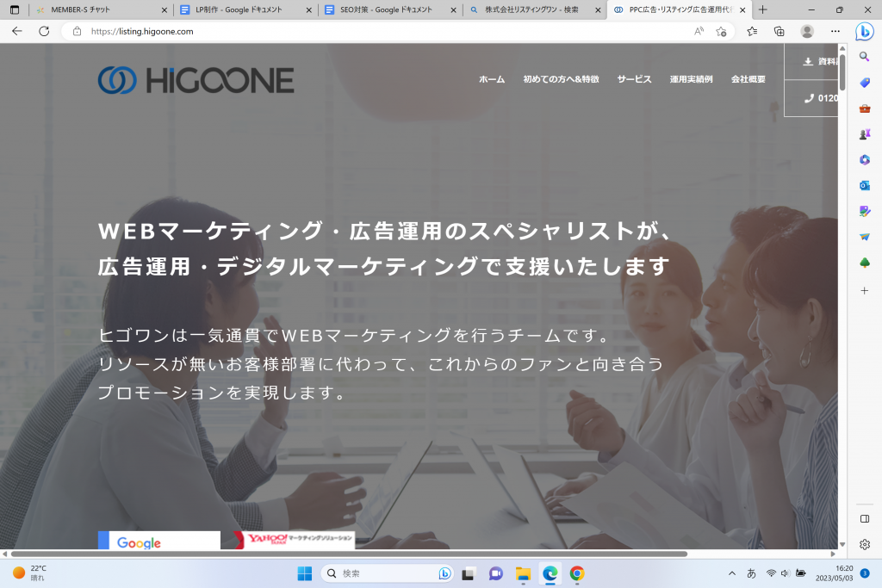Open the tab actions menu button
The width and height of the screenshot is (882, 588).
tap(14, 9)
